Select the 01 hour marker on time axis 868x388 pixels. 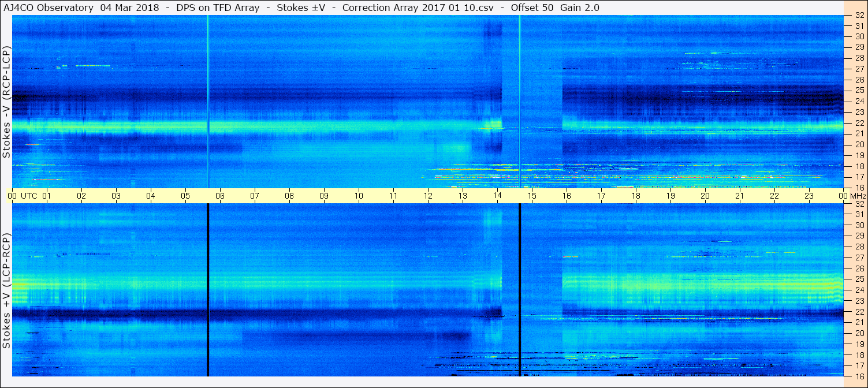[x=47, y=196]
